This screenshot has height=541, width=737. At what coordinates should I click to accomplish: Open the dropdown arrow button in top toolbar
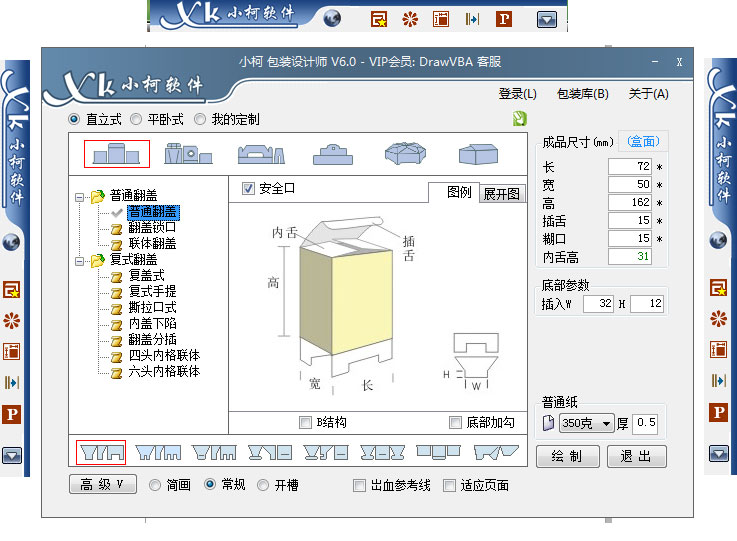click(x=547, y=19)
